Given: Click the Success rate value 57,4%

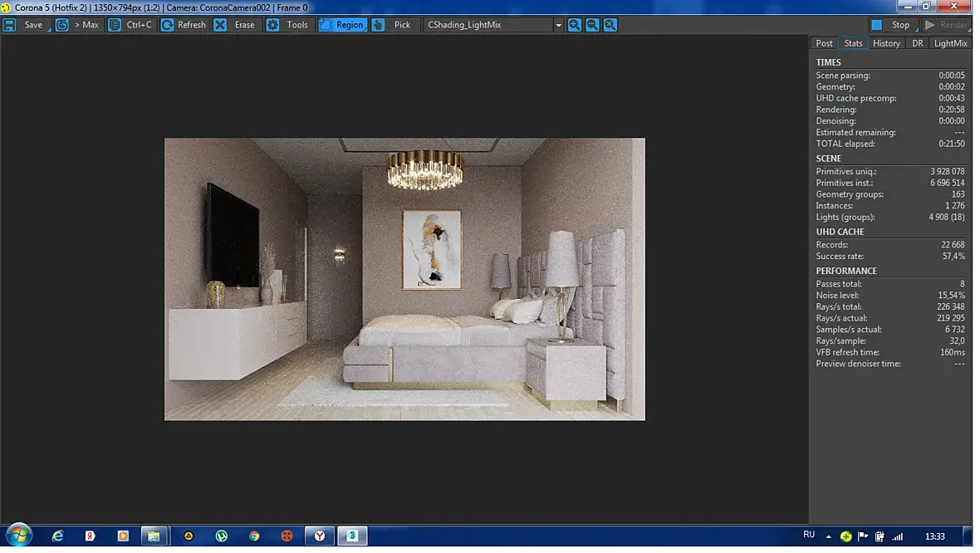Looking at the screenshot, I should click(953, 257).
